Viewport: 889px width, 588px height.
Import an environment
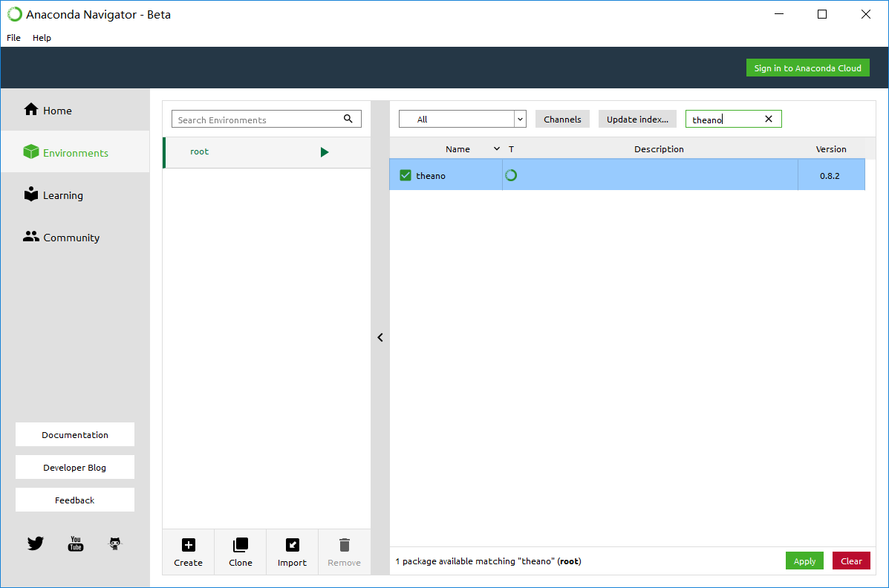[292, 552]
